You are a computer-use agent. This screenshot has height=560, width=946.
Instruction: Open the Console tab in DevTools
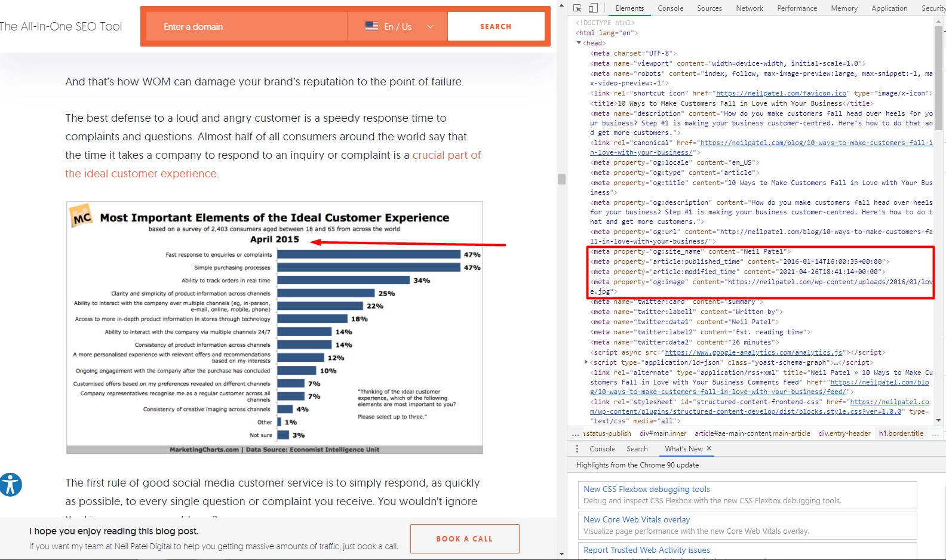click(x=670, y=8)
